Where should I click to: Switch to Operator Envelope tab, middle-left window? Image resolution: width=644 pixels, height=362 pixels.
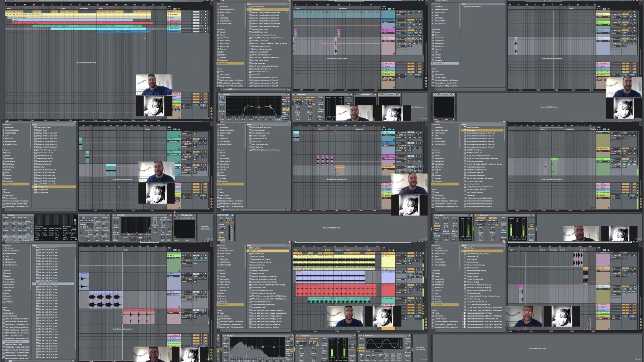pos(39,226)
